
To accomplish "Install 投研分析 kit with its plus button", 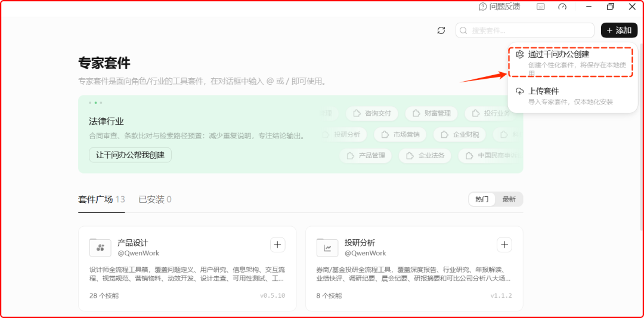I will click(x=504, y=245).
